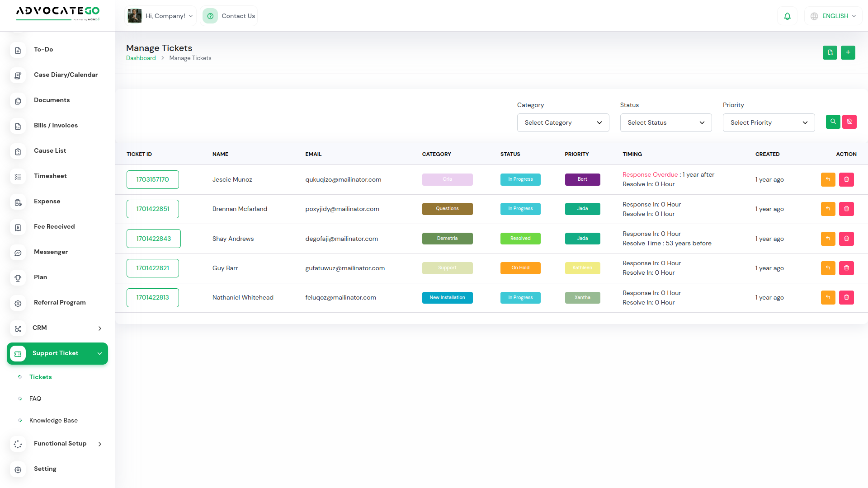Open the Select Category dropdown
868x488 pixels.
(x=563, y=123)
